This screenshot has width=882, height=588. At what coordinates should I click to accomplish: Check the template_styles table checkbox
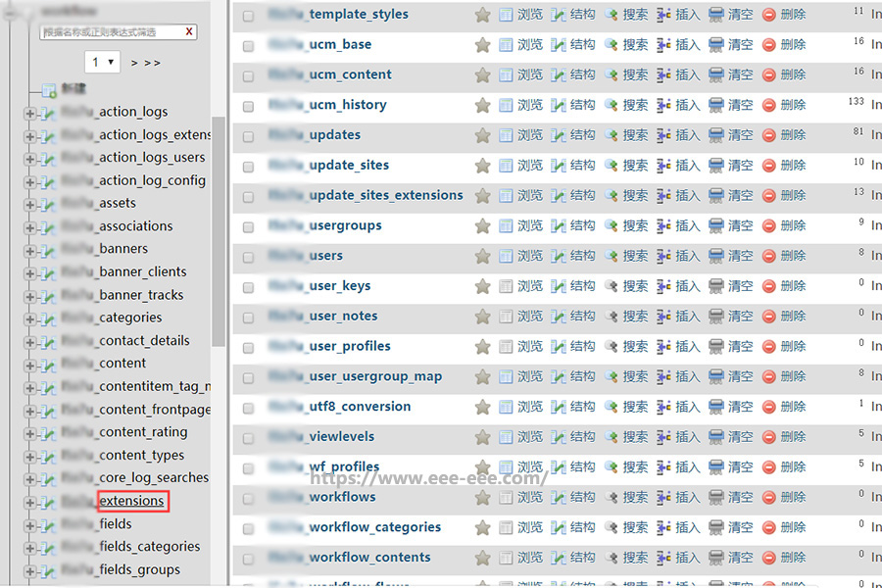[x=248, y=15]
